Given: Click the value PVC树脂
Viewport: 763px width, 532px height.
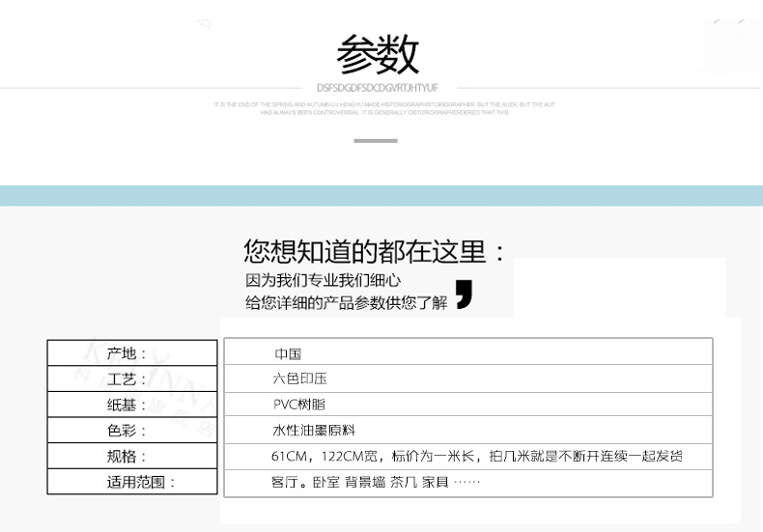Looking at the screenshot, I should pyautogui.click(x=298, y=405).
